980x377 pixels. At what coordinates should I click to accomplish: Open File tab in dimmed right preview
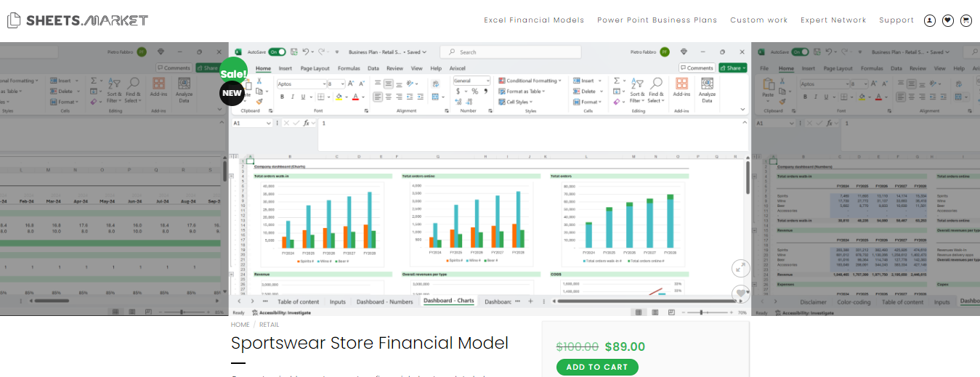coord(764,68)
